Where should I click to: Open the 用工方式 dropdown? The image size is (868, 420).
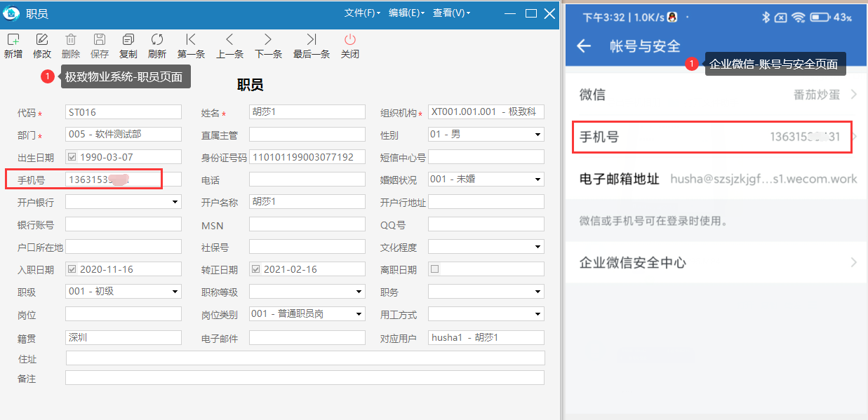pos(538,314)
